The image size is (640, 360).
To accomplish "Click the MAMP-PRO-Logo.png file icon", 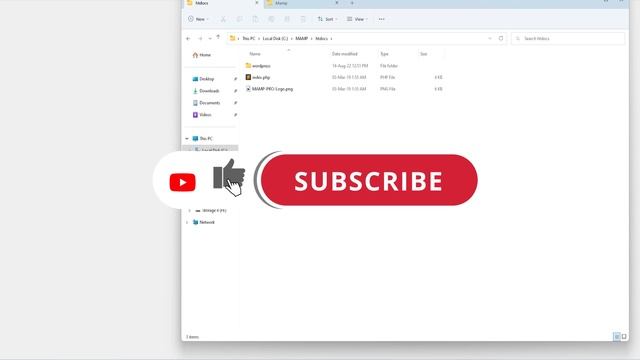I will click(248, 89).
